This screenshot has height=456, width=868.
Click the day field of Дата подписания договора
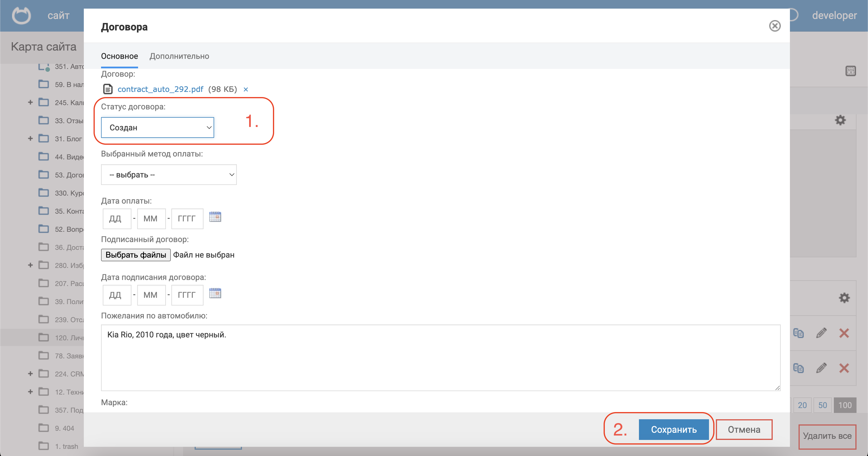[117, 295]
